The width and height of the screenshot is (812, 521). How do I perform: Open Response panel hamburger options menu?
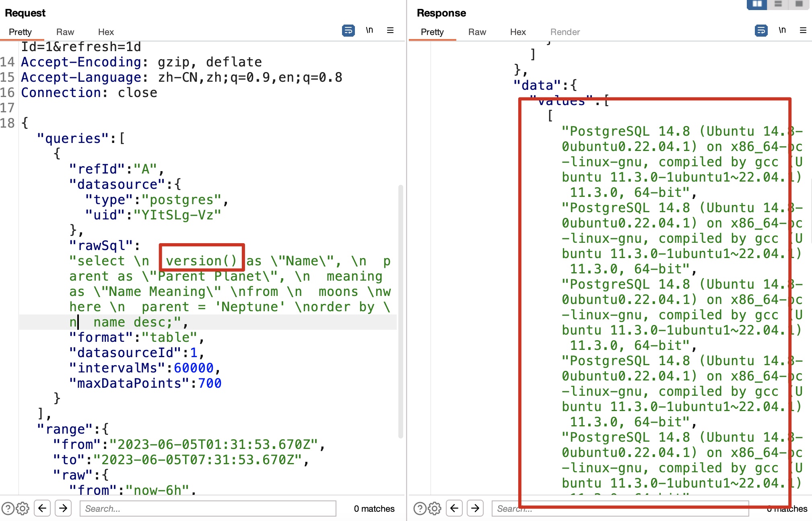click(x=803, y=31)
